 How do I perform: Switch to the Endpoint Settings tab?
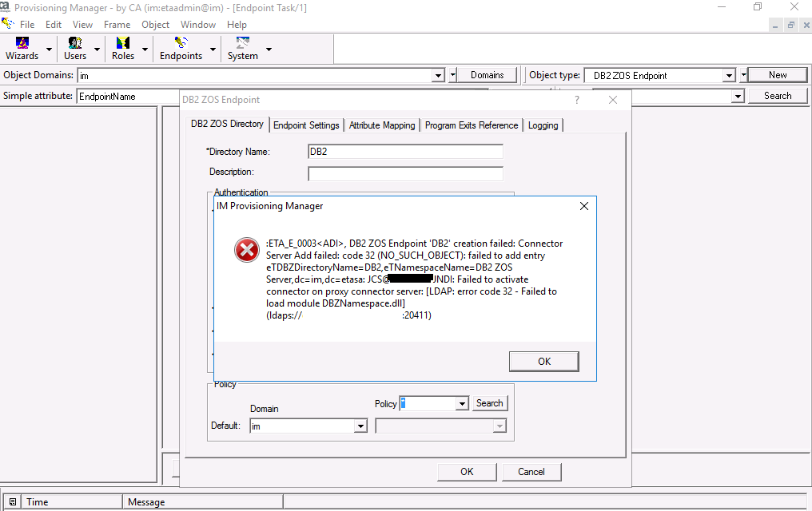[x=306, y=125]
